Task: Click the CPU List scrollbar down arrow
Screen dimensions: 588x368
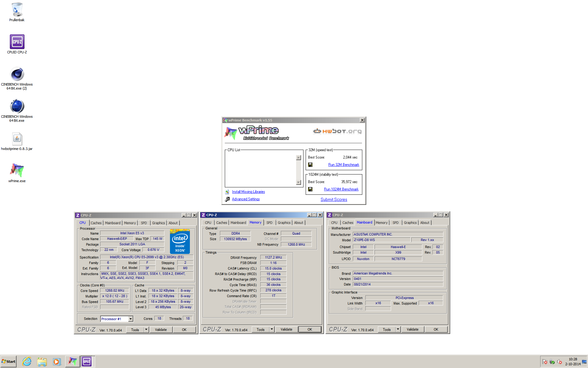Action: click(299, 182)
